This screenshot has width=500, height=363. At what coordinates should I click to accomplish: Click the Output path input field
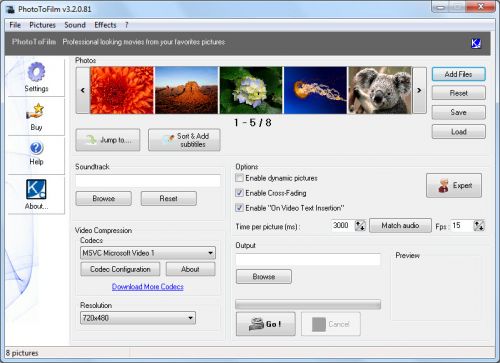click(308, 259)
